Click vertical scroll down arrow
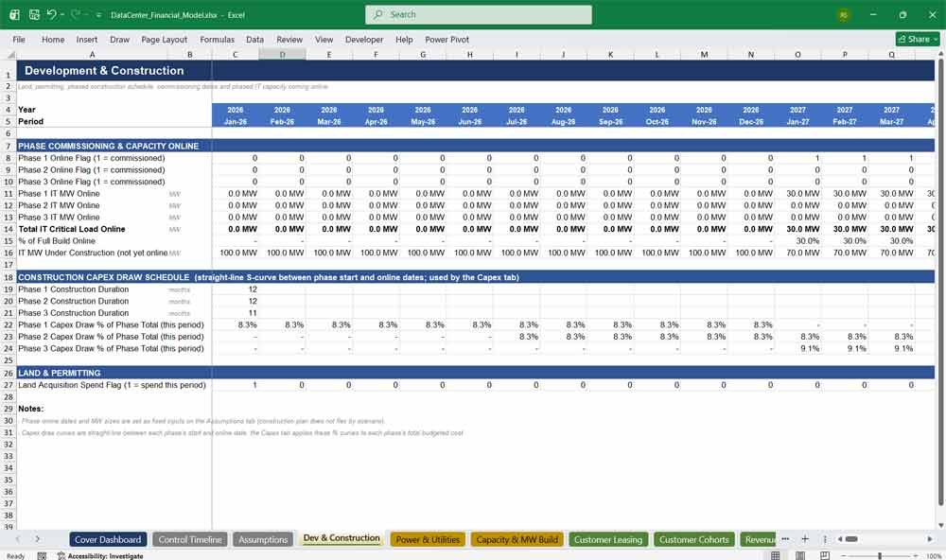The image size is (946, 560). [940, 525]
